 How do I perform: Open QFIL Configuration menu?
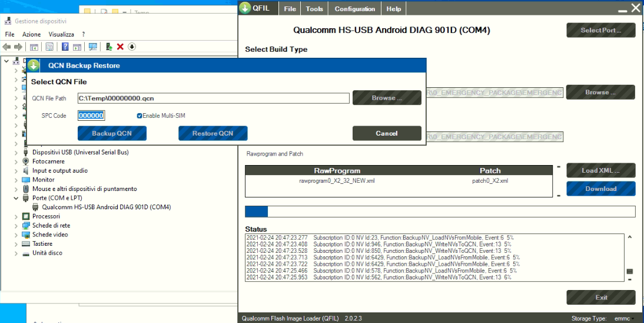(354, 9)
